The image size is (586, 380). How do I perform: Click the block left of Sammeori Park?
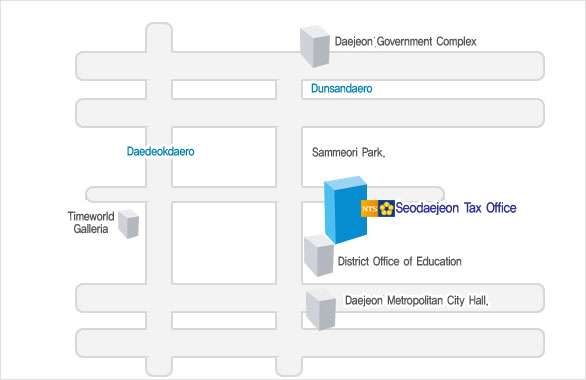pyautogui.click(x=224, y=157)
